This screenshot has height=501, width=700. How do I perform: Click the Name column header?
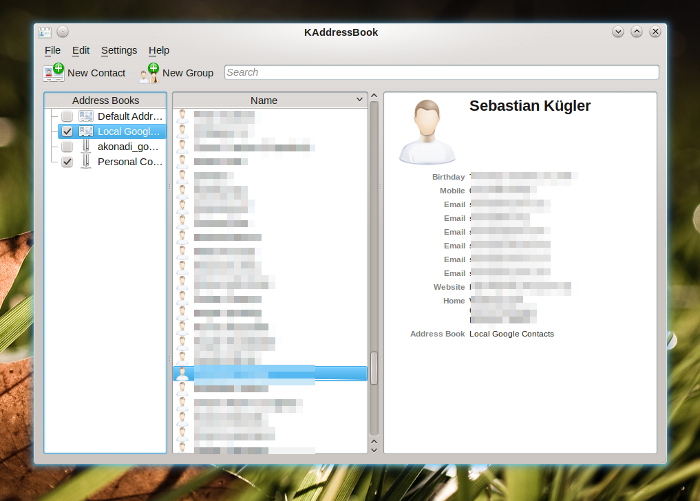pos(270,100)
